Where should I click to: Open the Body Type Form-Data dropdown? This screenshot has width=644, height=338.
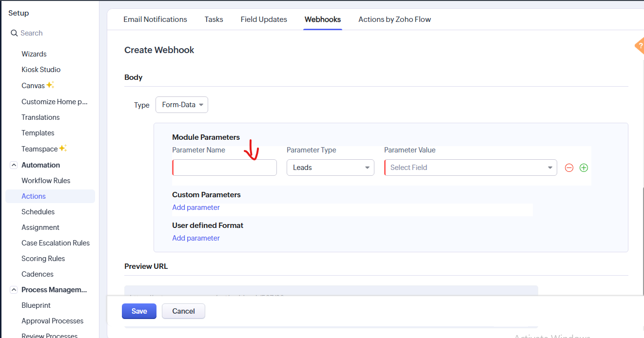(x=182, y=105)
